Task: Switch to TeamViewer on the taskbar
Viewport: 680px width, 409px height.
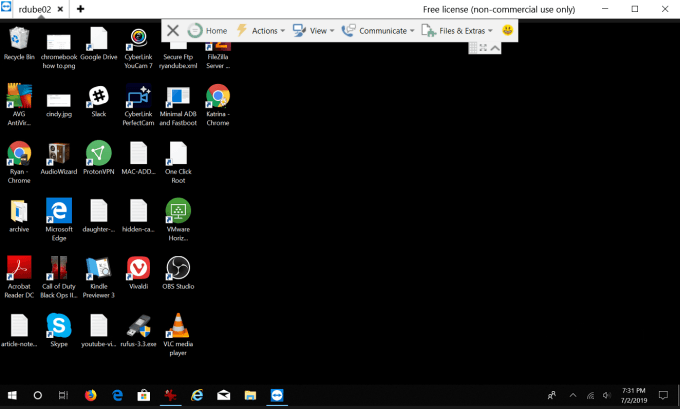Action: pyautogui.click(x=277, y=395)
